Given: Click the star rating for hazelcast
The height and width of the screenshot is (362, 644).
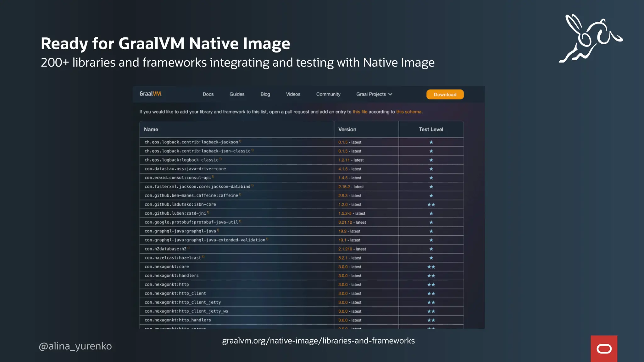Looking at the screenshot, I should click(x=431, y=258).
